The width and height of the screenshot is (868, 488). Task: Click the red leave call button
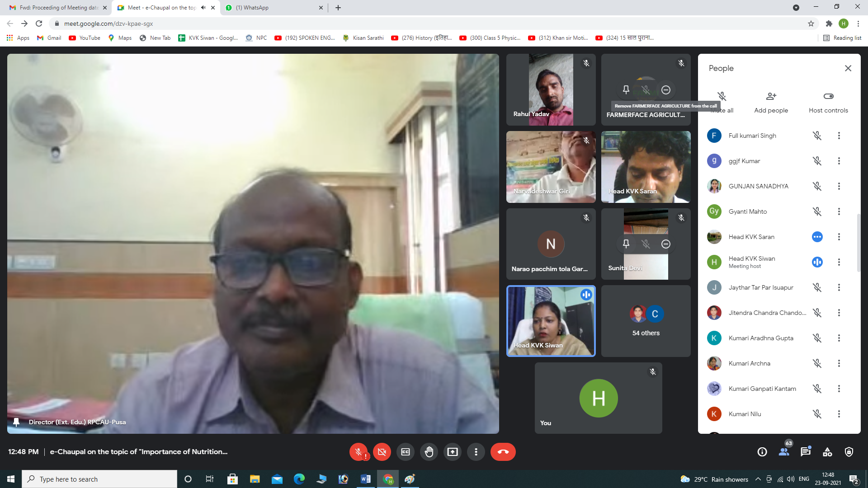pos(503,452)
